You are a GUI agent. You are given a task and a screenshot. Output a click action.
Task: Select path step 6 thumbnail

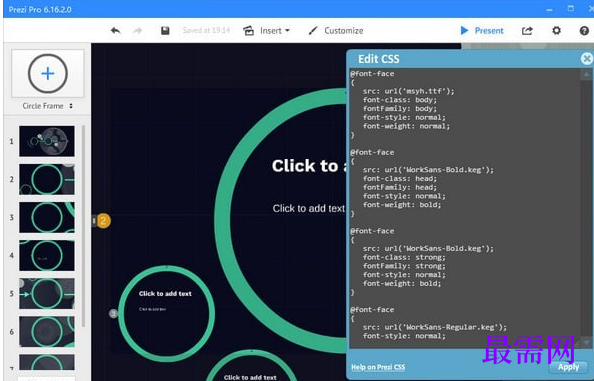47,332
